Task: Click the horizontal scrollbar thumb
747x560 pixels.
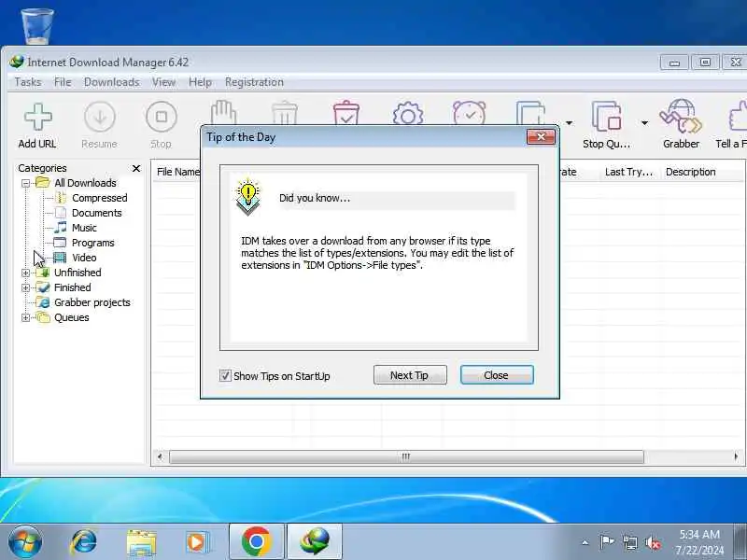Action: [406, 456]
